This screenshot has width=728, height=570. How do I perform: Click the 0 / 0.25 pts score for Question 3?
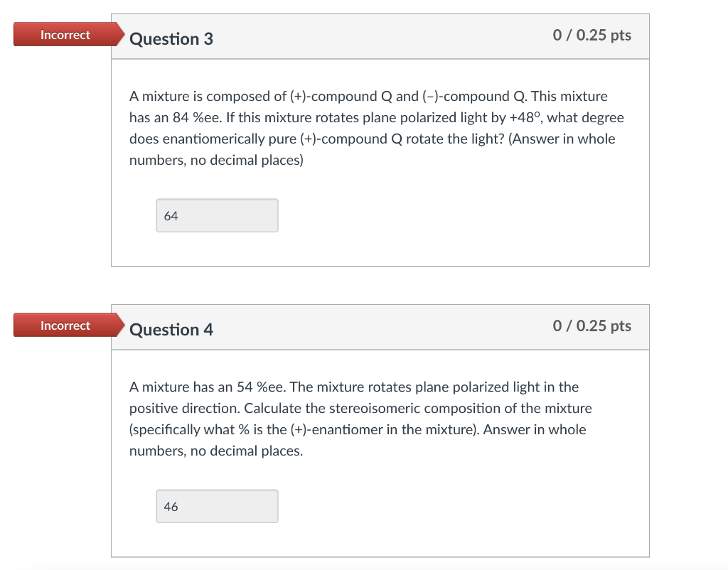591,35
